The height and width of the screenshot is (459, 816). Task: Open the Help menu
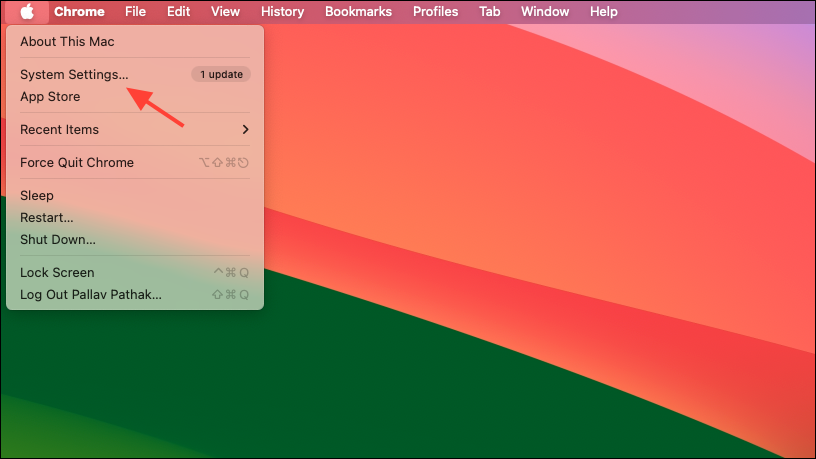603,11
